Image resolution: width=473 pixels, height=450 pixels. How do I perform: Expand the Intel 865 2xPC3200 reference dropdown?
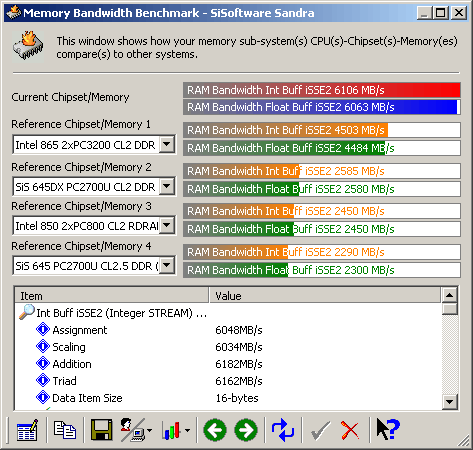[167, 144]
